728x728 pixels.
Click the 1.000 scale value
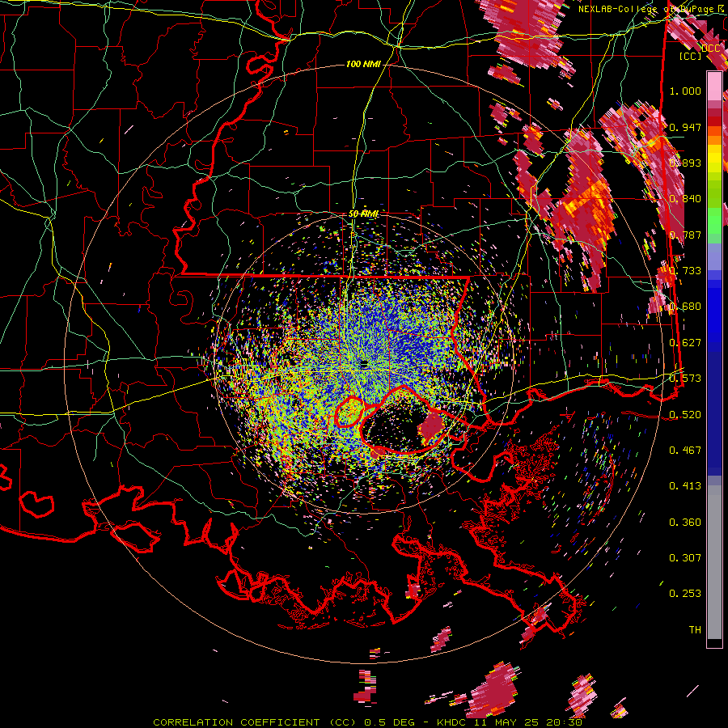(x=685, y=91)
